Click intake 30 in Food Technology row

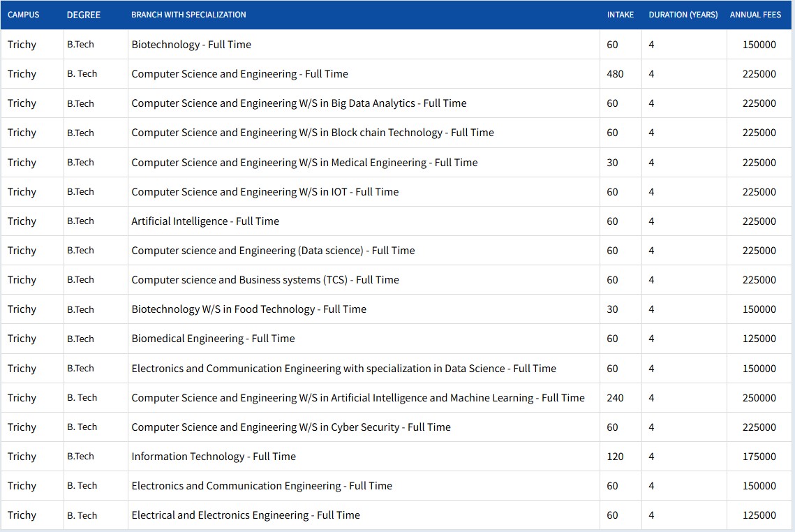click(612, 310)
